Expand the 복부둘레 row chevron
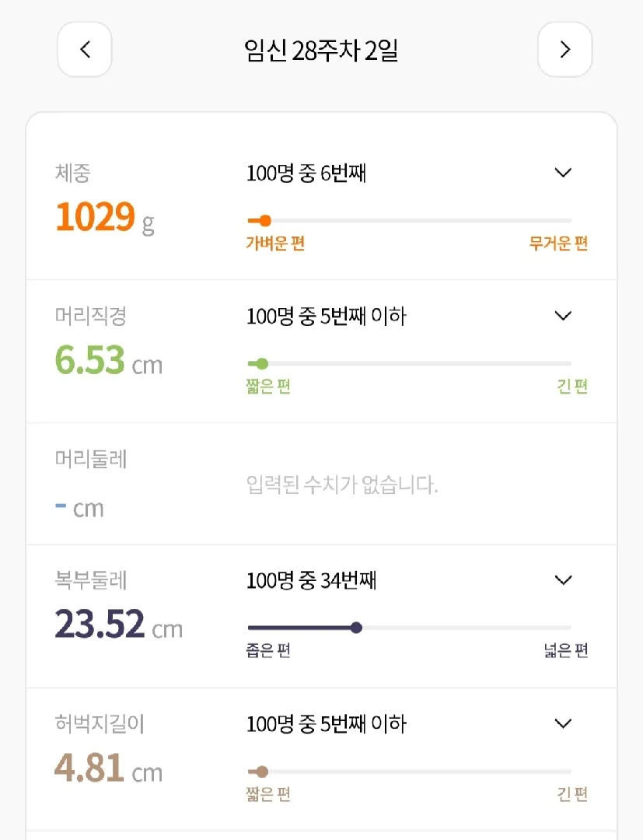643x840 pixels. click(563, 579)
